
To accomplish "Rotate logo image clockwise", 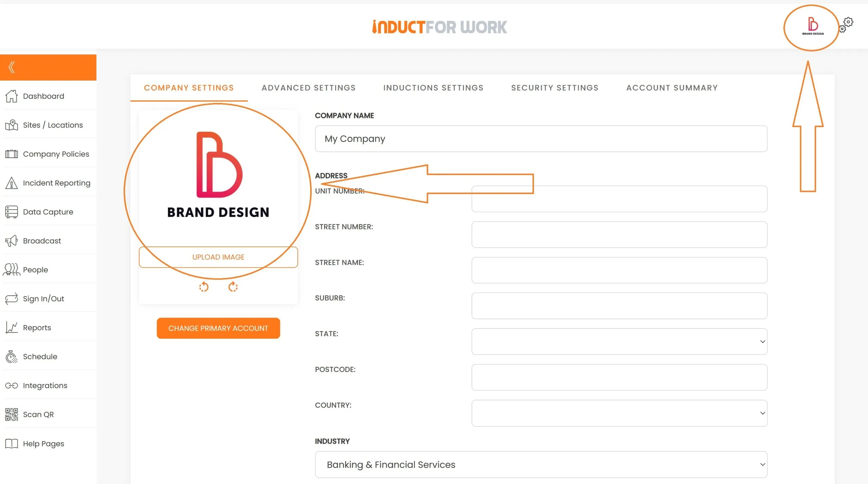I will pyautogui.click(x=233, y=287).
